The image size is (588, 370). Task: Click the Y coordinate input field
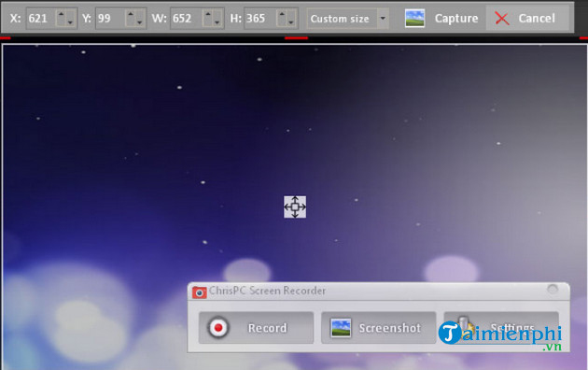coord(110,19)
